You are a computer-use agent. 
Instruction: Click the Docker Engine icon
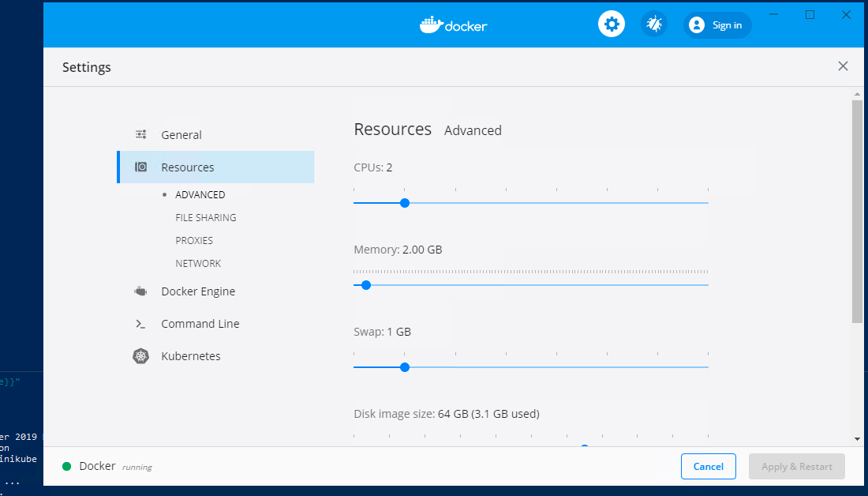tap(140, 291)
